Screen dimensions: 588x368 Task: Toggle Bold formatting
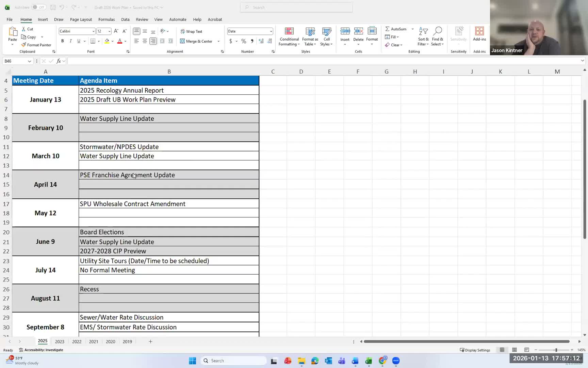click(x=63, y=41)
